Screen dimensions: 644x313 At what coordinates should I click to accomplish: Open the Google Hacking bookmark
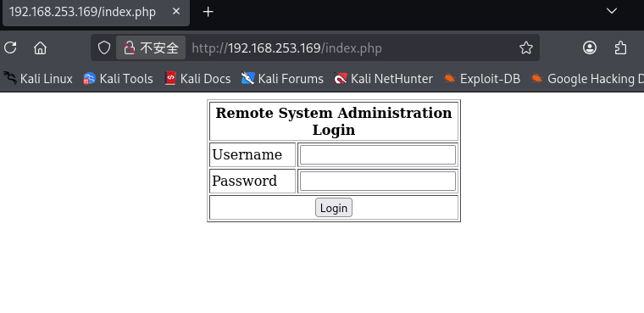587,79
